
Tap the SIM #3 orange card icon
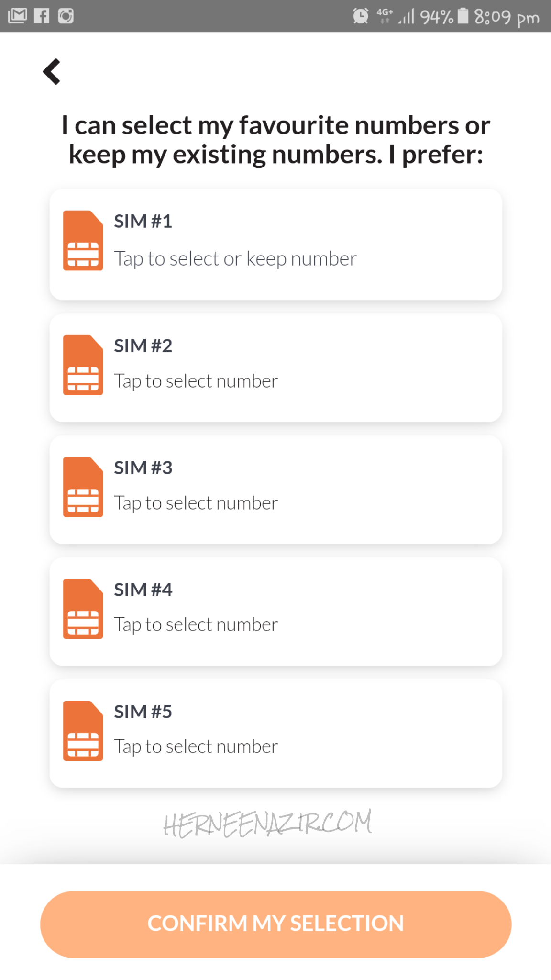click(83, 487)
